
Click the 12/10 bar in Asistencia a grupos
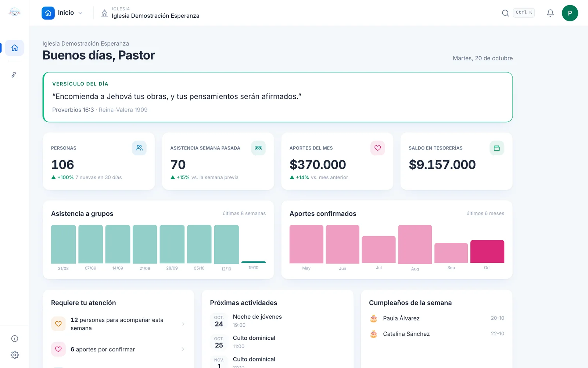tap(226, 244)
